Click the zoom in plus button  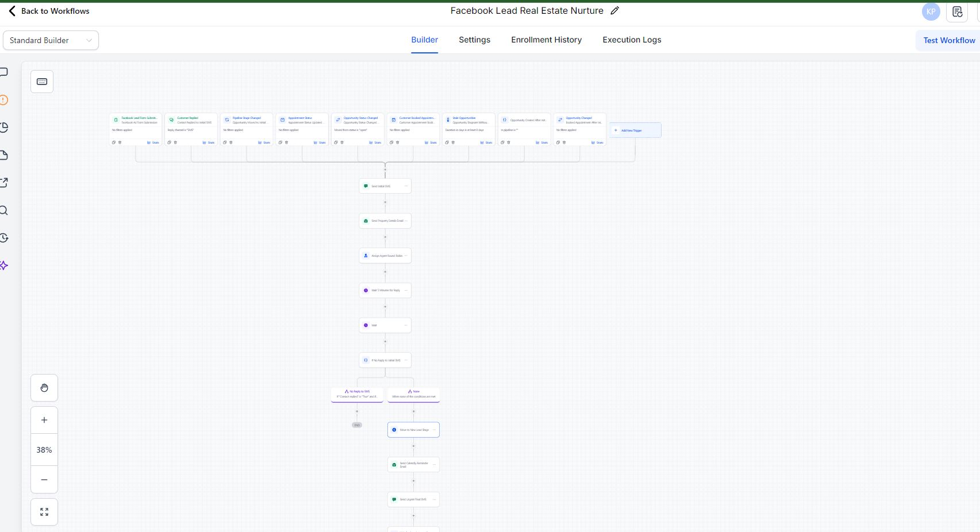click(x=44, y=420)
